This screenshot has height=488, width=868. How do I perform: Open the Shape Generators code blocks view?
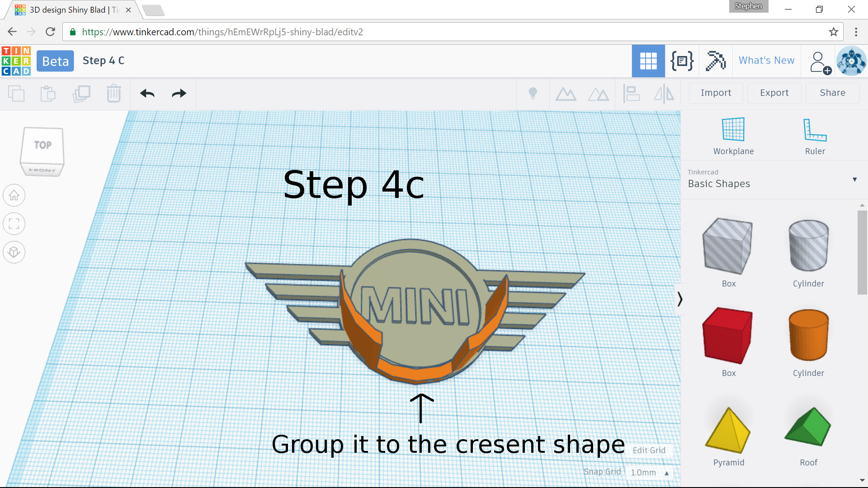tap(682, 61)
